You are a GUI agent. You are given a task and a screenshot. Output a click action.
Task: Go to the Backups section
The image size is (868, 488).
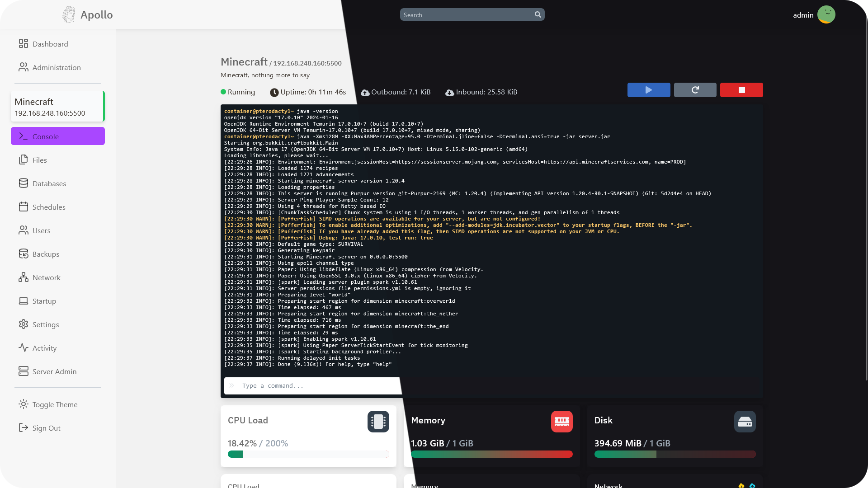click(x=46, y=254)
